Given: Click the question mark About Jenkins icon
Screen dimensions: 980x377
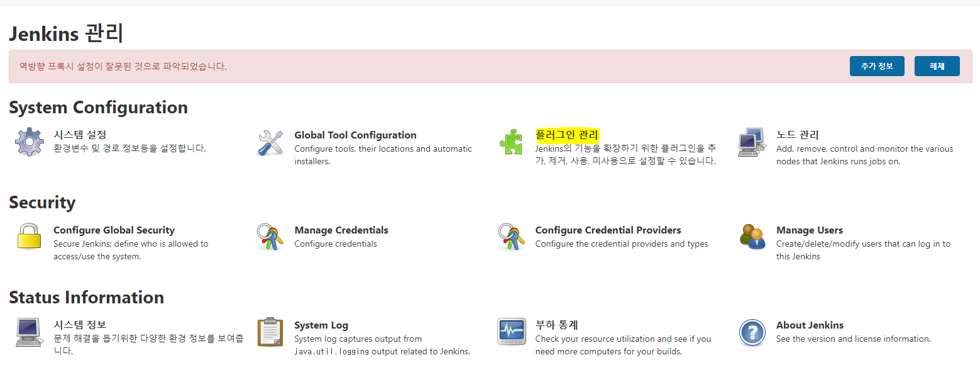Looking at the screenshot, I should point(752,332).
